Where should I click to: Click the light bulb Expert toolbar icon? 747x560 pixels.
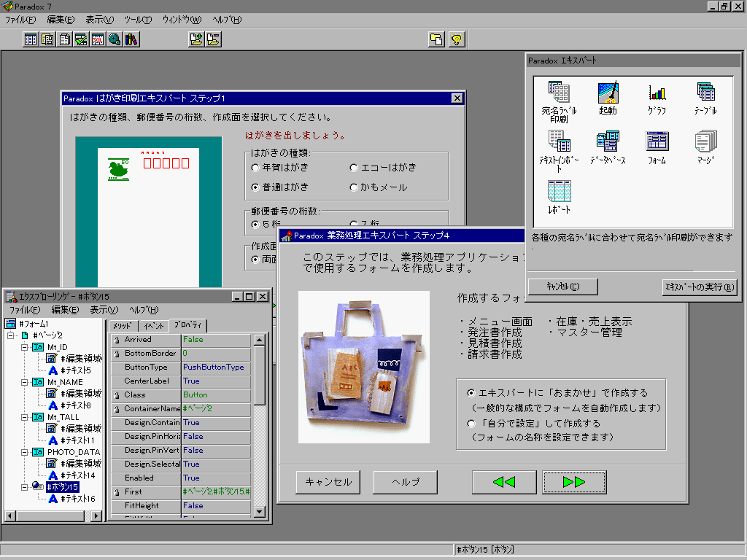pos(457,39)
